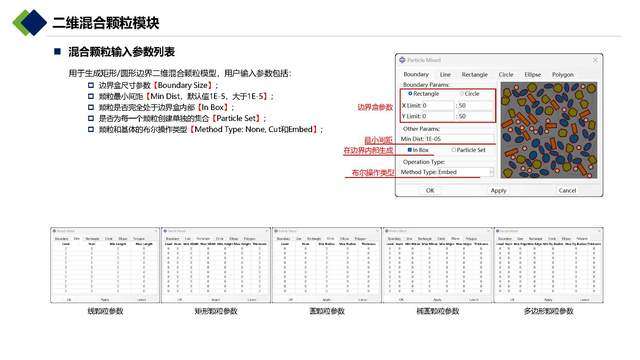Open the Polygon tab in Particle Mixed
Viewport: 640px width, 360px height.
[563, 74]
